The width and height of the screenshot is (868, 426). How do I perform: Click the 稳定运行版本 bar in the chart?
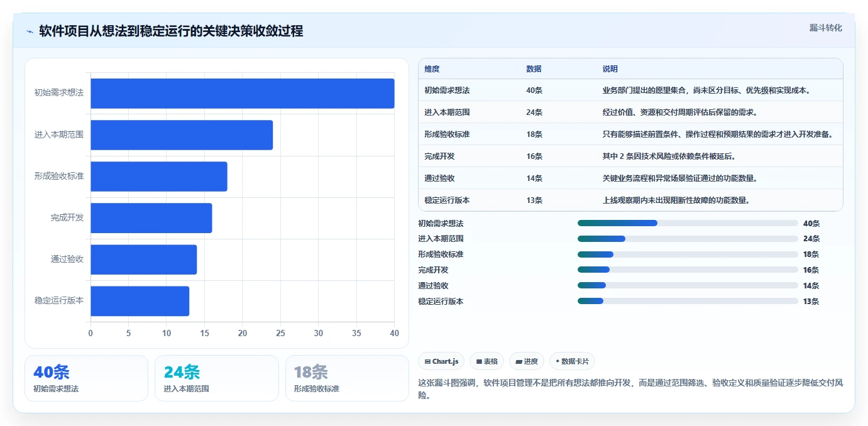pyautogui.click(x=140, y=301)
